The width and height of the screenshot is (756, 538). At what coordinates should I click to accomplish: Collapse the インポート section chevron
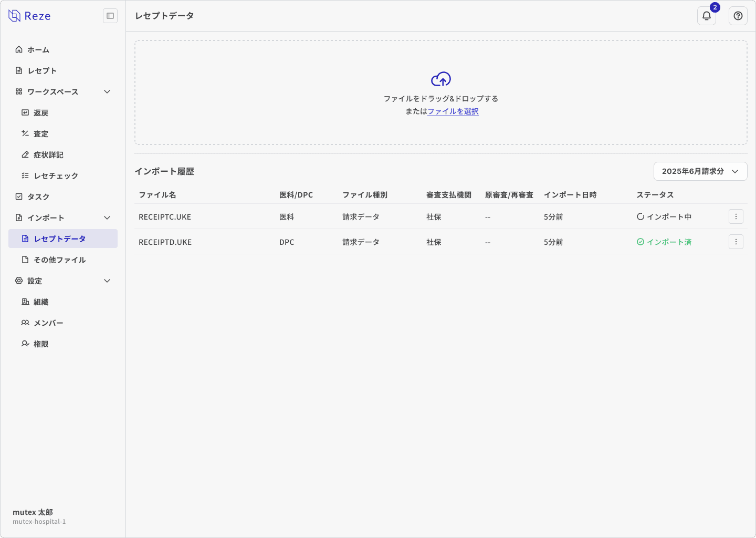[x=107, y=218]
